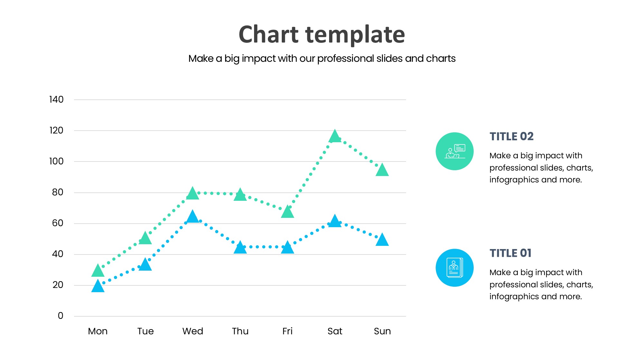This screenshot has height=362, width=644.
Task: Select the TITLE 01 heading
Action: click(x=510, y=253)
